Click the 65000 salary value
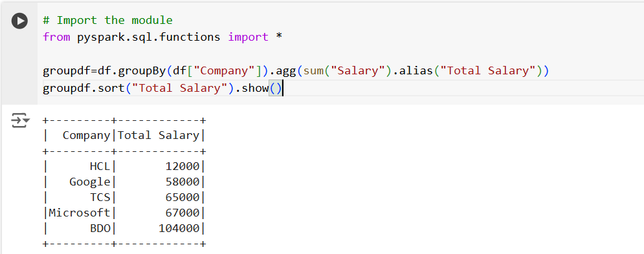 [183, 197]
